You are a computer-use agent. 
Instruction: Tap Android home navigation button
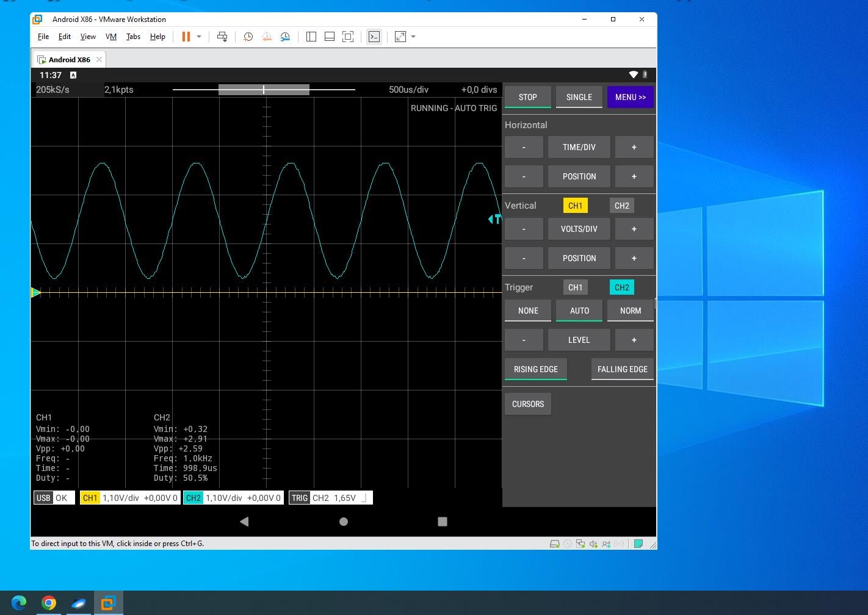[344, 522]
